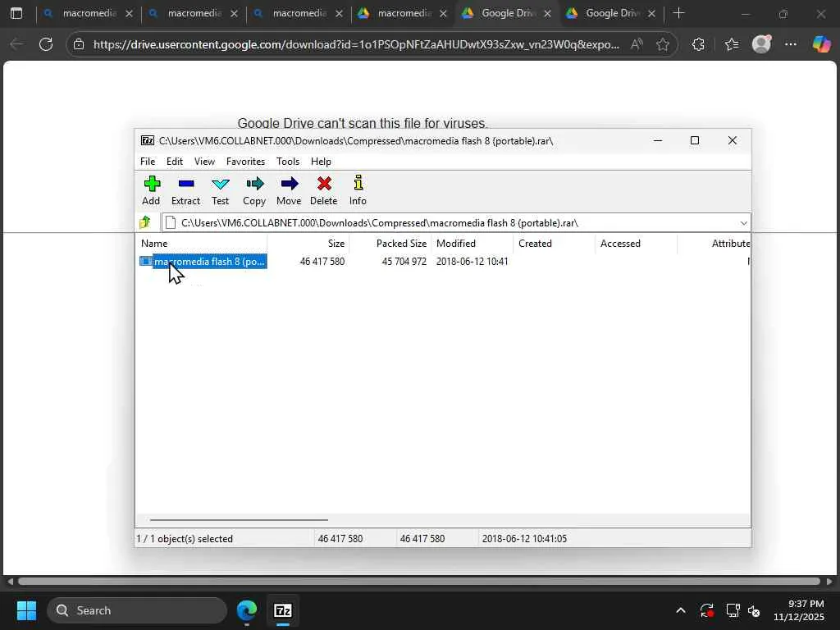Screen dimensions: 840x630
Task: Open the Favorites menu
Action: tap(245, 162)
